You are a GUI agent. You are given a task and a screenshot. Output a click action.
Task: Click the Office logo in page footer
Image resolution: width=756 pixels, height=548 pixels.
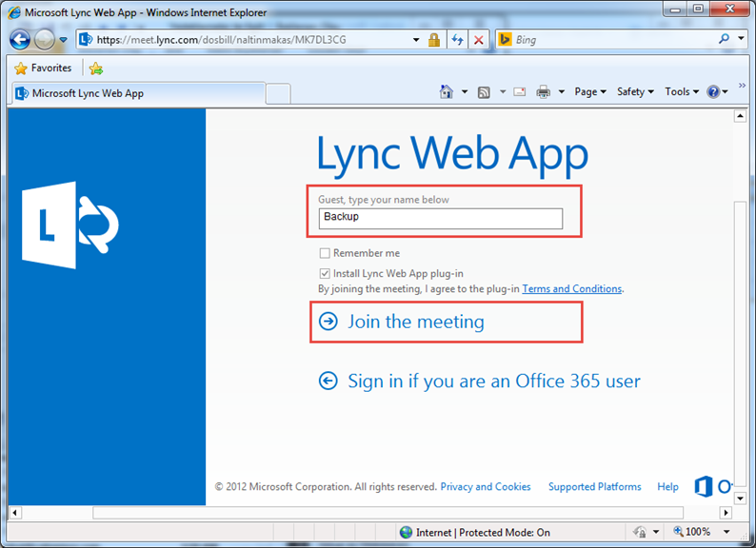pyautogui.click(x=712, y=486)
